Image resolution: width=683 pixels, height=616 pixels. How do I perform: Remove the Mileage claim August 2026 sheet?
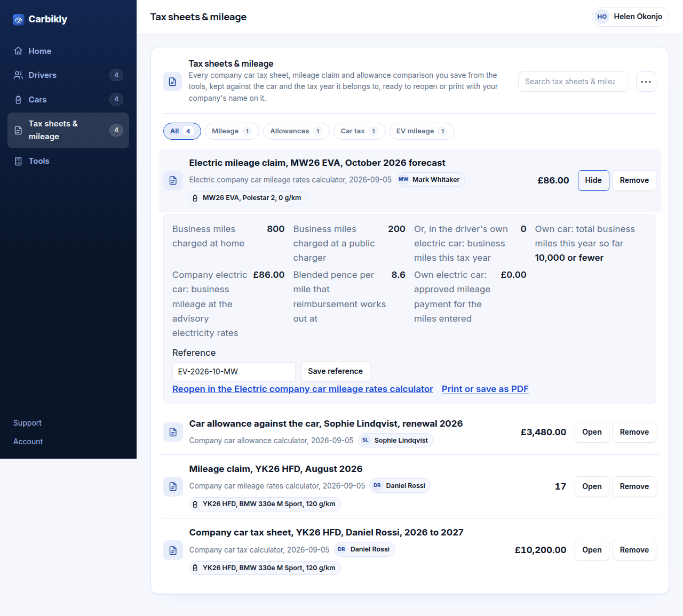[634, 486]
